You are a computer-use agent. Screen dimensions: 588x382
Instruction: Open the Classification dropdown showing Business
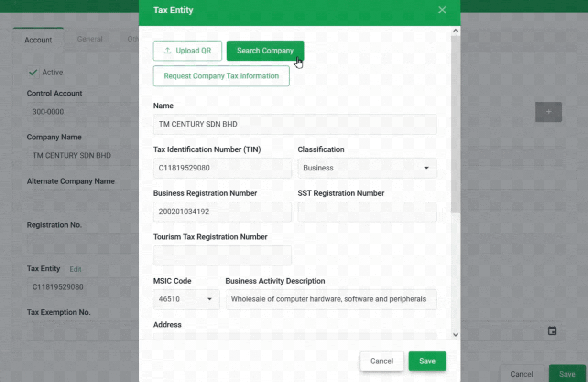pyautogui.click(x=367, y=168)
